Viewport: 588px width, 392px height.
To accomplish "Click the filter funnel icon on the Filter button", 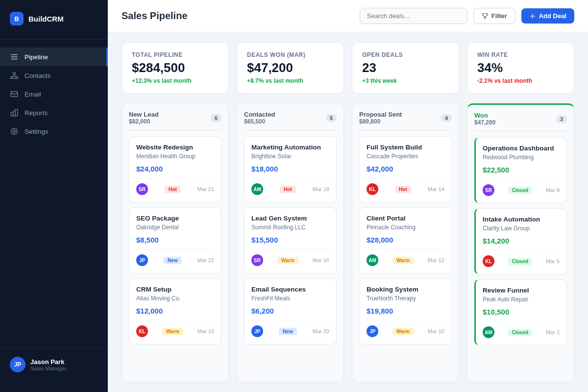I will pyautogui.click(x=484, y=16).
